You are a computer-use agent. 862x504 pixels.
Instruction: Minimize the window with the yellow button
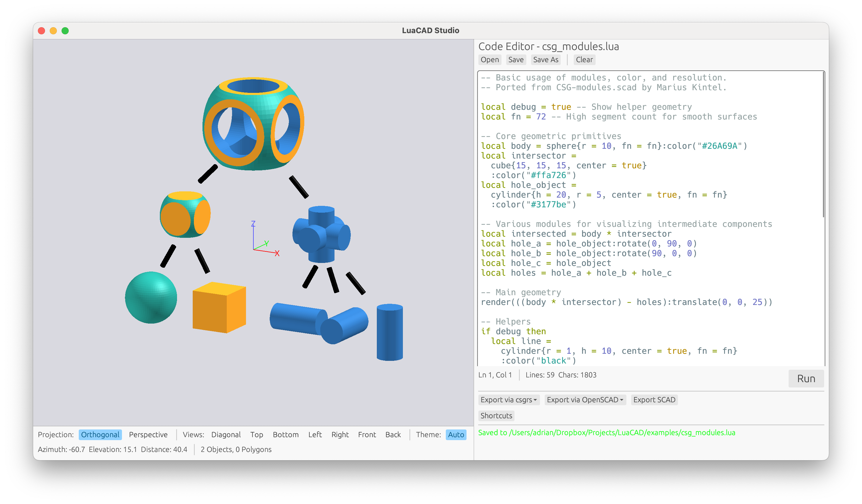point(53,31)
